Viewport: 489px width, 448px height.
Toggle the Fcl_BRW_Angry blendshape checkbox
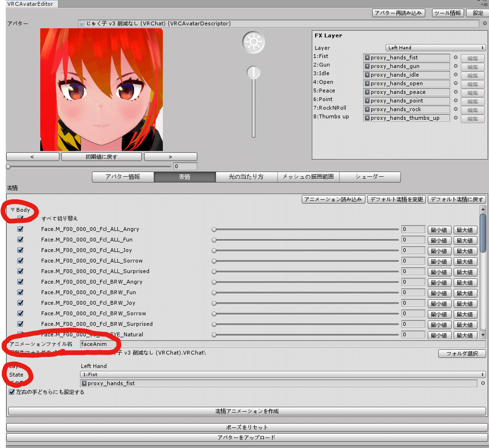20,282
